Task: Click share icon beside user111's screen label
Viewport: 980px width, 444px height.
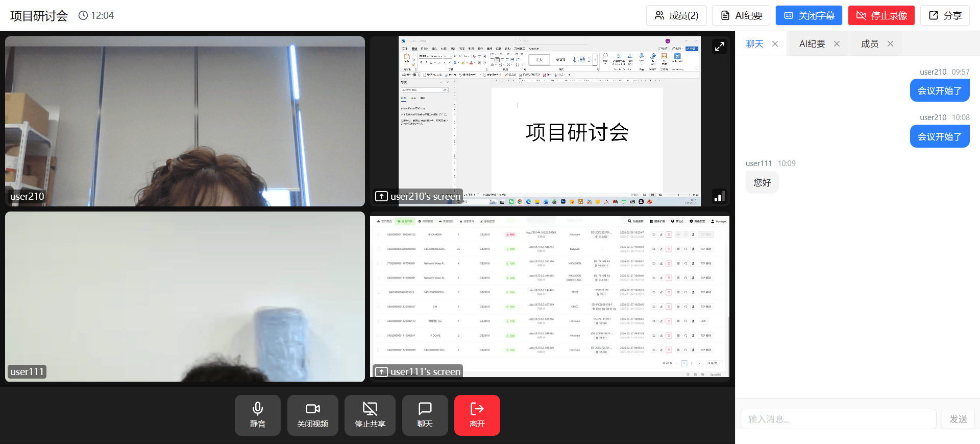Action: point(381,371)
